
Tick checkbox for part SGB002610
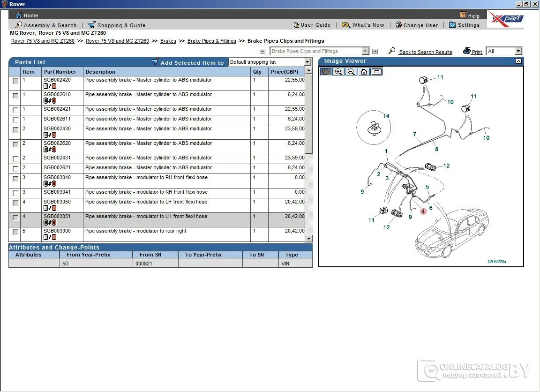(x=15, y=96)
